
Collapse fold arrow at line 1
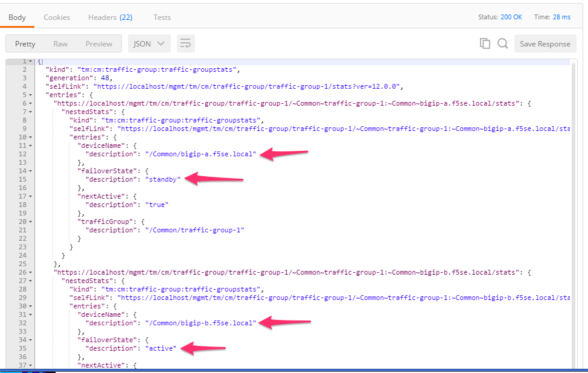click(30, 61)
